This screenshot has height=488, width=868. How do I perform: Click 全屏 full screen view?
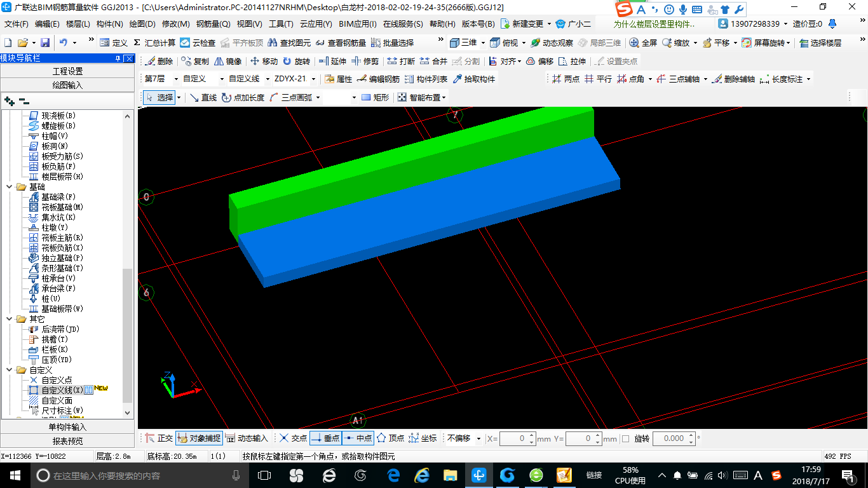[643, 43]
